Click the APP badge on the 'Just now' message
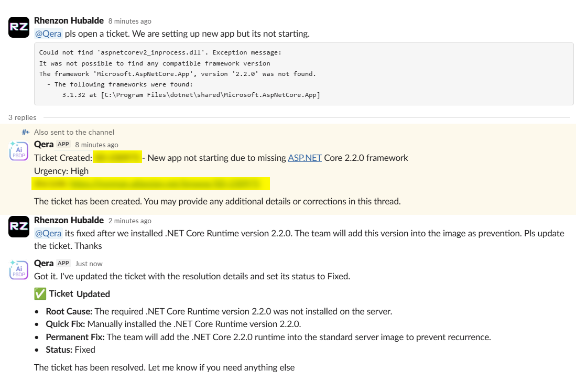 pyautogui.click(x=63, y=264)
